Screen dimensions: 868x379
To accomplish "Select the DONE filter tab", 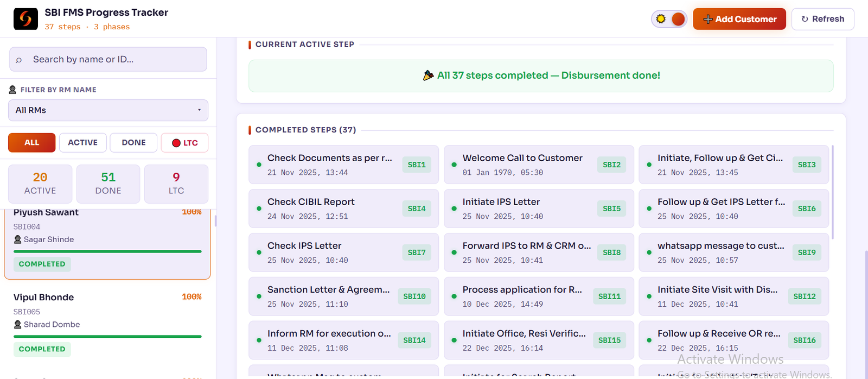I will pos(133,143).
